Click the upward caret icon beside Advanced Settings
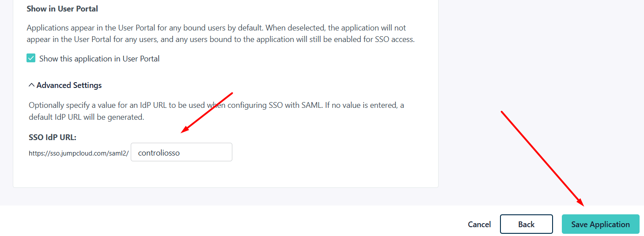This screenshot has width=644, height=236. point(31,85)
